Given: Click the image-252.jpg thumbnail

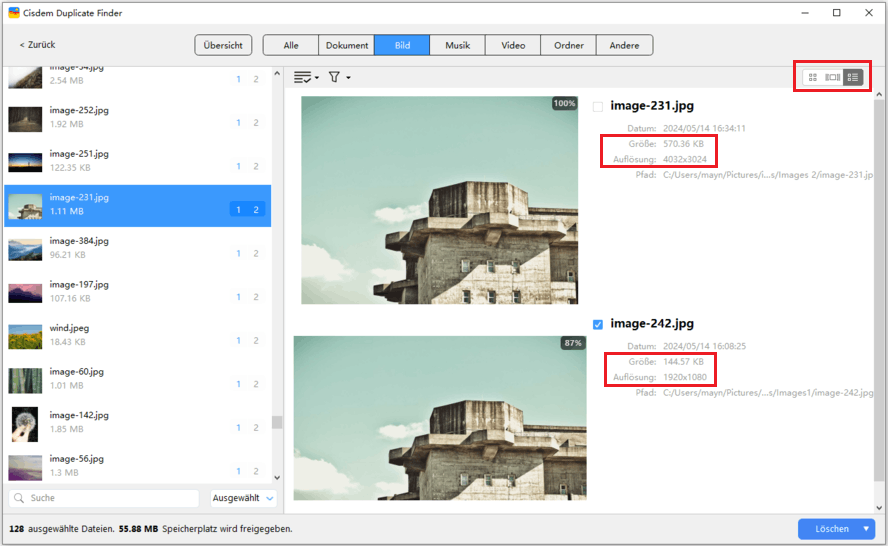Looking at the screenshot, I should pyautogui.click(x=25, y=119).
